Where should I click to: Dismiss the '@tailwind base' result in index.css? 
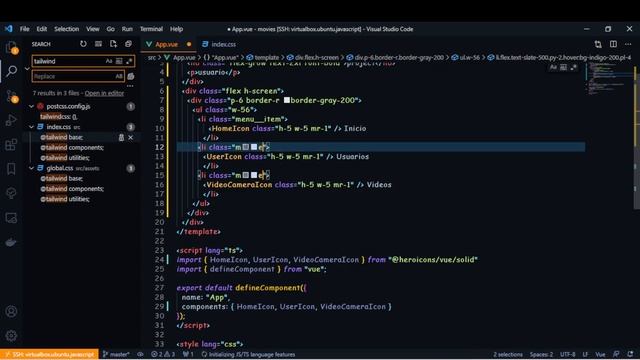[x=131, y=138]
